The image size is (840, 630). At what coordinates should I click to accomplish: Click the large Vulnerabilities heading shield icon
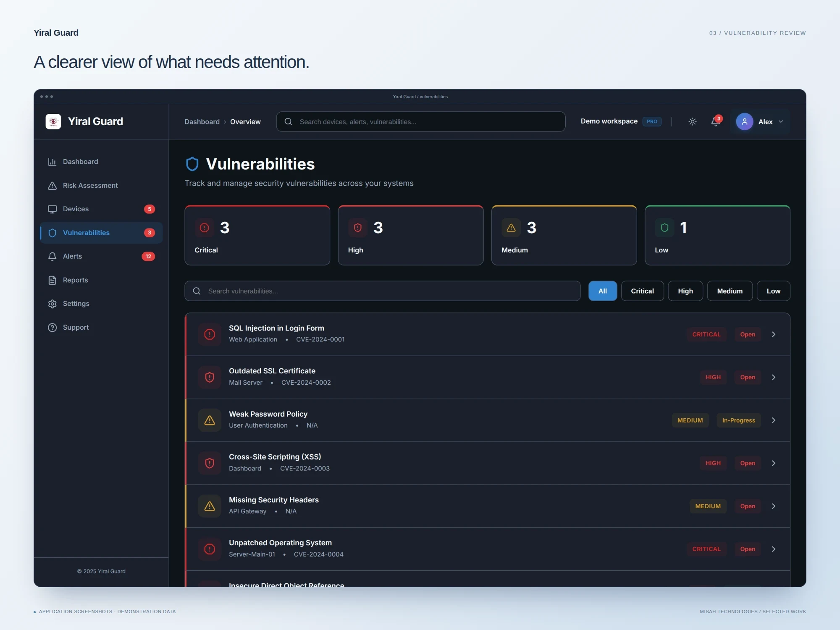(x=192, y=164)
